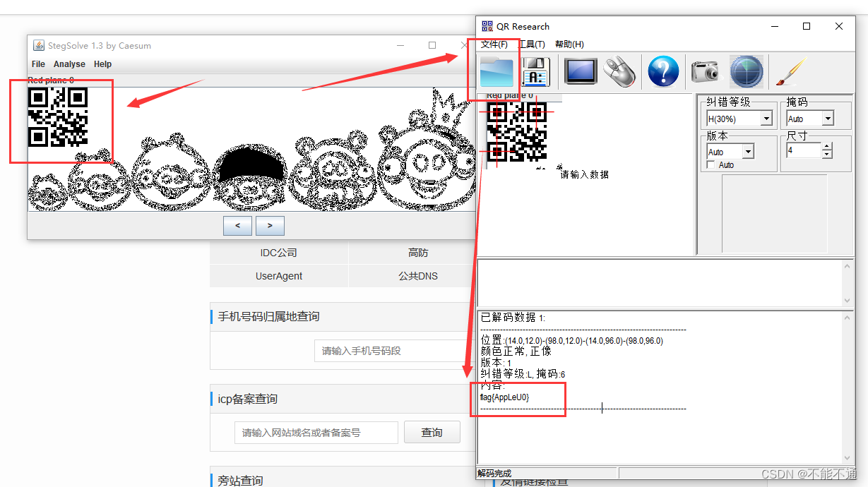Click the 旁站查询 heading

(x=240, y=481)
